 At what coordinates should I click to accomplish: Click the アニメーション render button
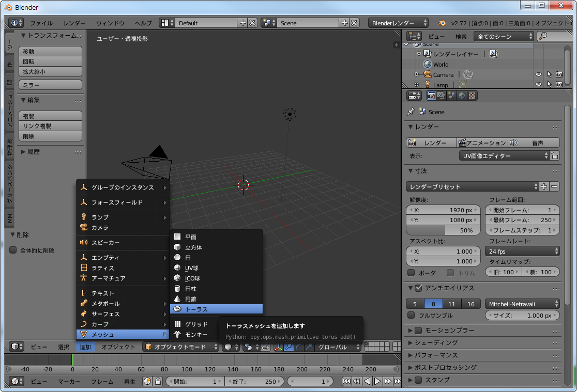[x=482, y=143]
